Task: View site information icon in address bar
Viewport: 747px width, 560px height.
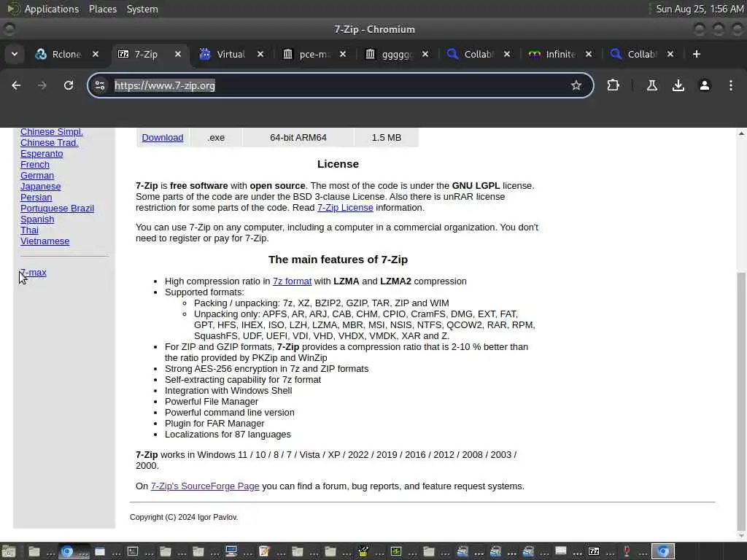Action: tap(100, 85)
